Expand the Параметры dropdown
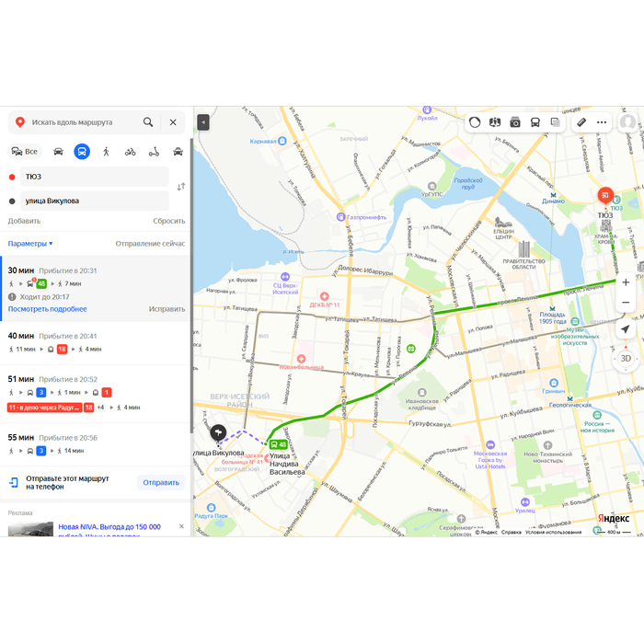This screenshot has height=644, width=644. (30, 244)
